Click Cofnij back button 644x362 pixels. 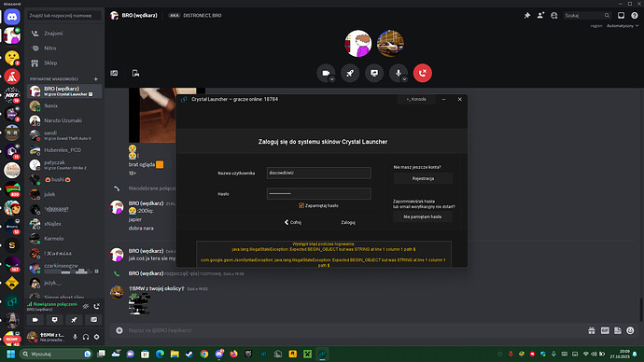293,222
